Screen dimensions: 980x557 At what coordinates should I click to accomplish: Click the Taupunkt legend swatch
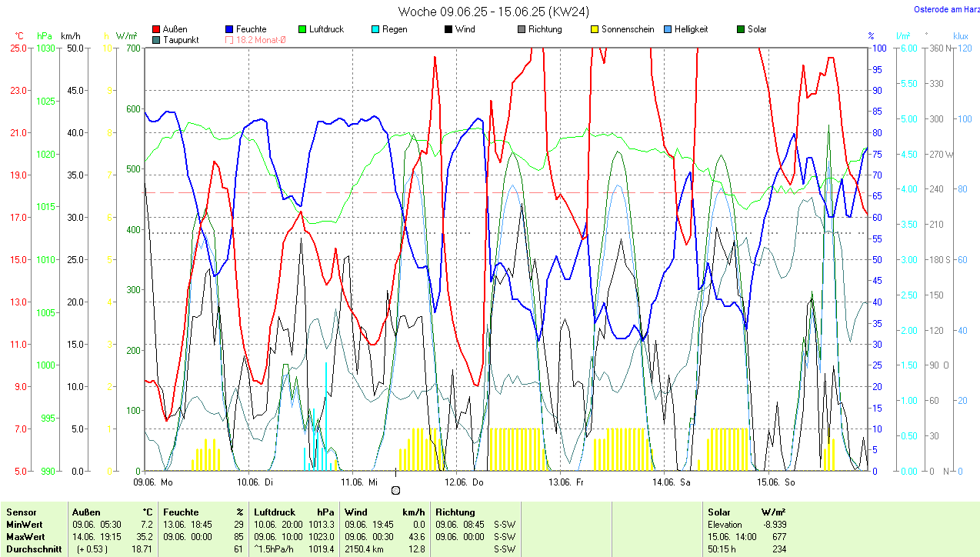157,40
